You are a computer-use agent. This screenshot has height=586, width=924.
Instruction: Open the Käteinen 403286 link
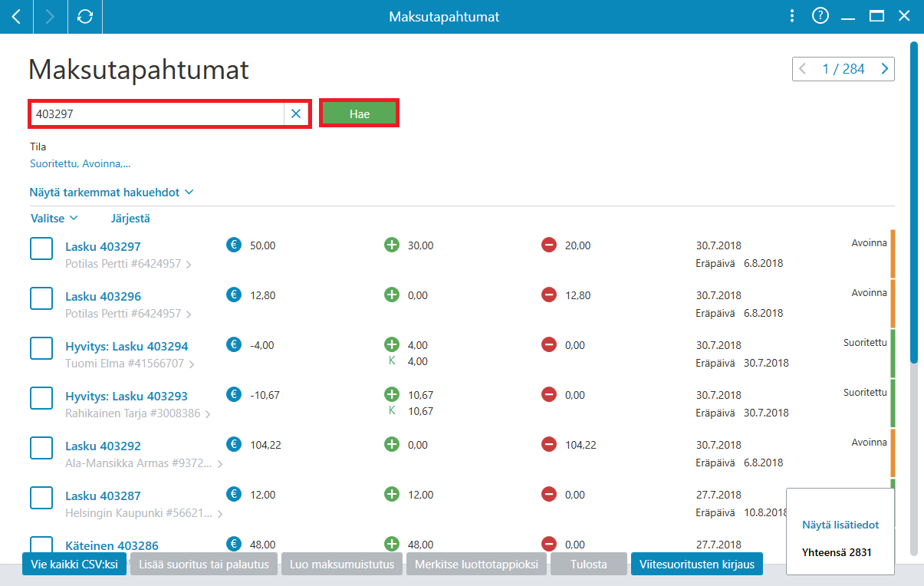point(112,545)
